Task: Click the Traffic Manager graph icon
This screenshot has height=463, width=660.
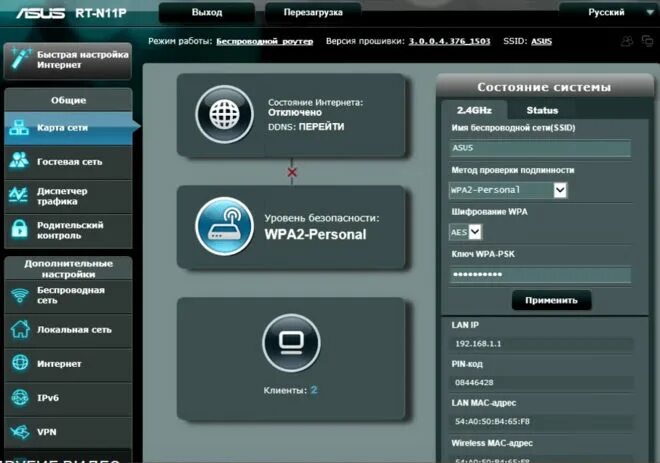Action: pos(19,195)
